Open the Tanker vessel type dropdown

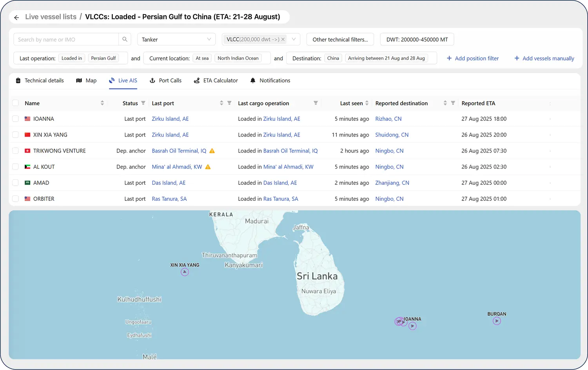[176, 39]
